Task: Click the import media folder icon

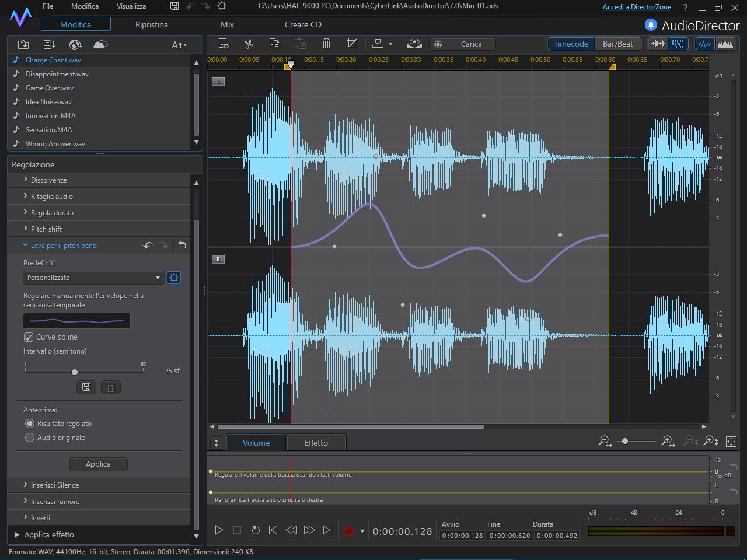Action: pyautogui.click(x=23, y=45)
